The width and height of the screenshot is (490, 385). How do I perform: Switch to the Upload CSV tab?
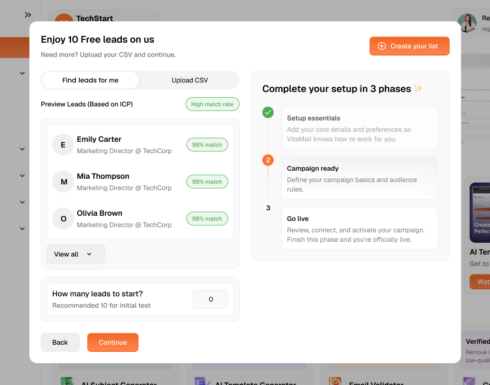click(x=190, y=80)
